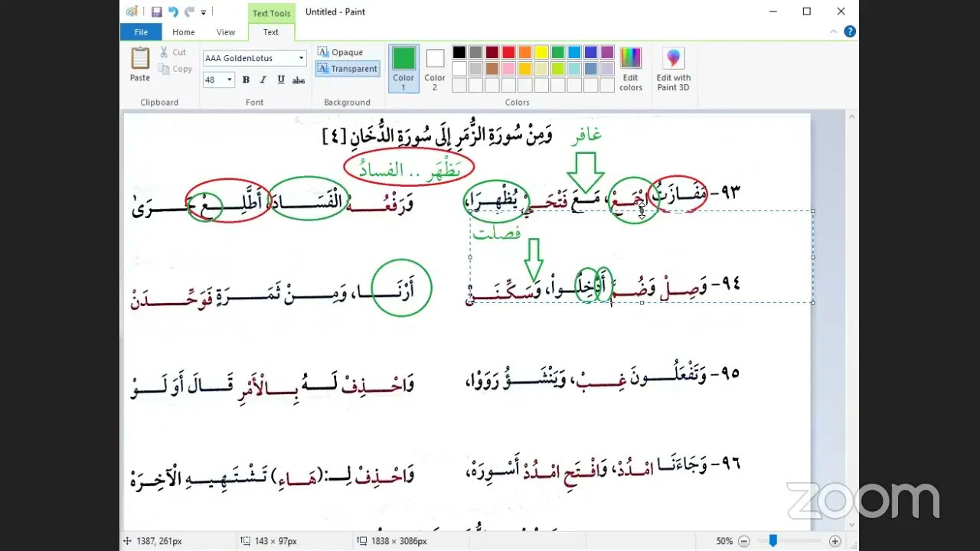Screen dimensions: 980x551
Task: Select Color 2 background button
Action: tap(435, 69)
